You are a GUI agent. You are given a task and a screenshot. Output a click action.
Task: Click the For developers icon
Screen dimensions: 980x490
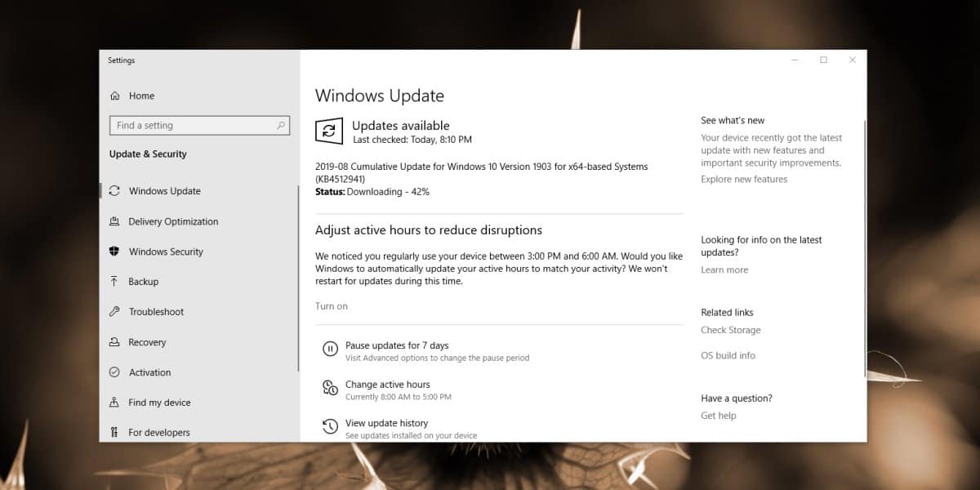coord(114,433)
